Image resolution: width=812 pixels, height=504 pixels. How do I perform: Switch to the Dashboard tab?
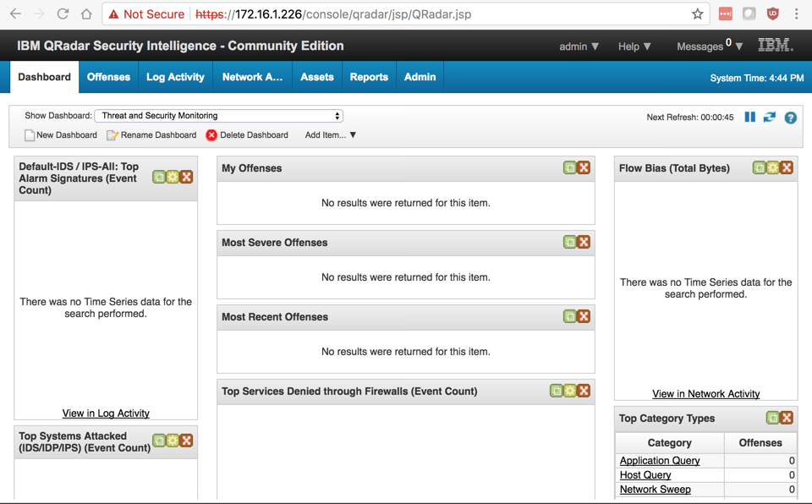tap(45, 77)
